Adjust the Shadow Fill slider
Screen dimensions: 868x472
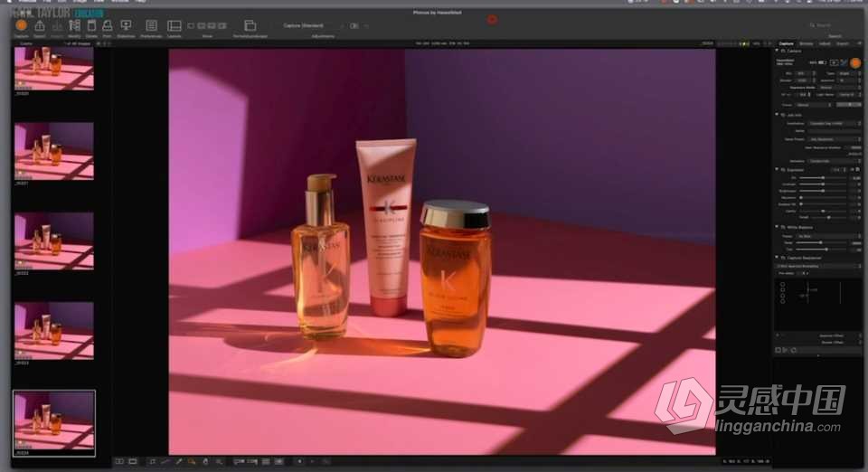[823, 204]
